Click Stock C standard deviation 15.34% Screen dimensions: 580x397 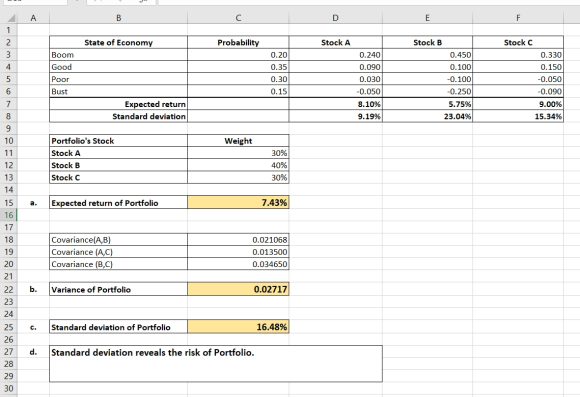[518, 117]
